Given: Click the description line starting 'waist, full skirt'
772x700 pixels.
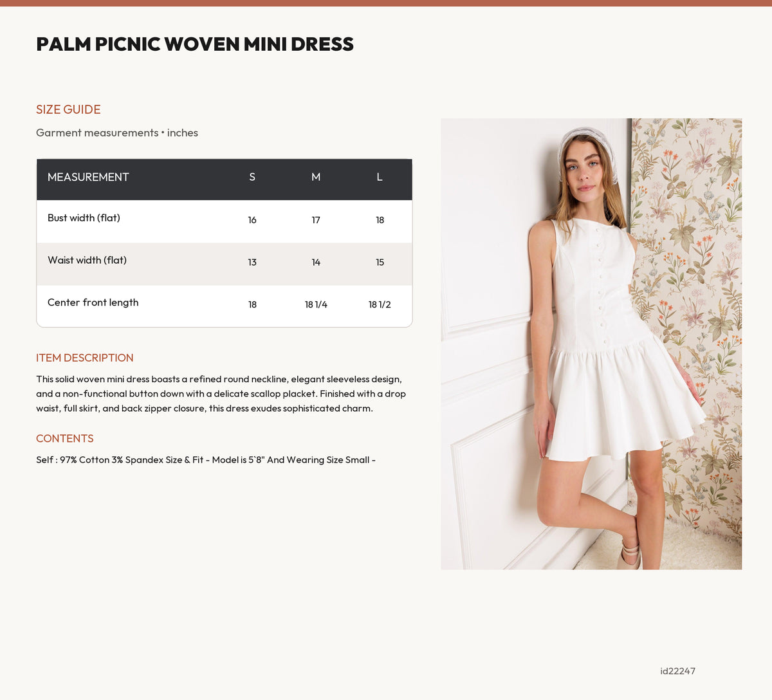Looking at the screenshot, I should [x=205, y=409].
